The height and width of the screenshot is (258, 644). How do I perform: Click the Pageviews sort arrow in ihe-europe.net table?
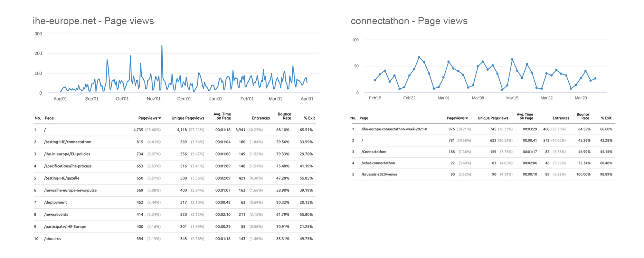coord(160,118)
